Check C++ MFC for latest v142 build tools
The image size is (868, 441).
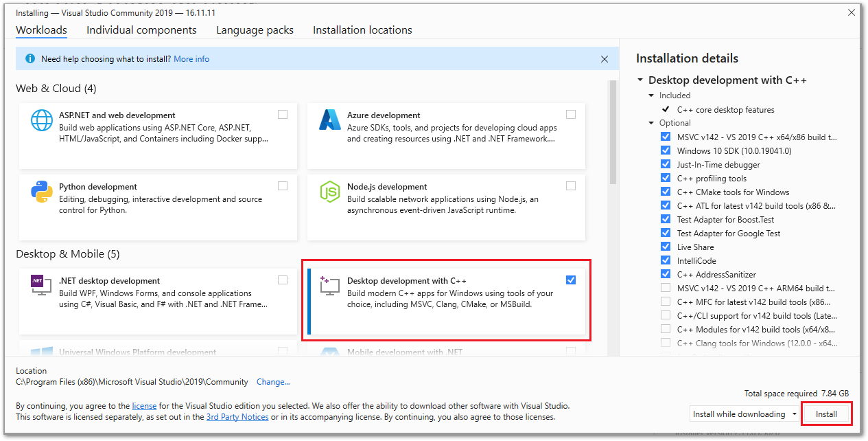pos(665,302)
